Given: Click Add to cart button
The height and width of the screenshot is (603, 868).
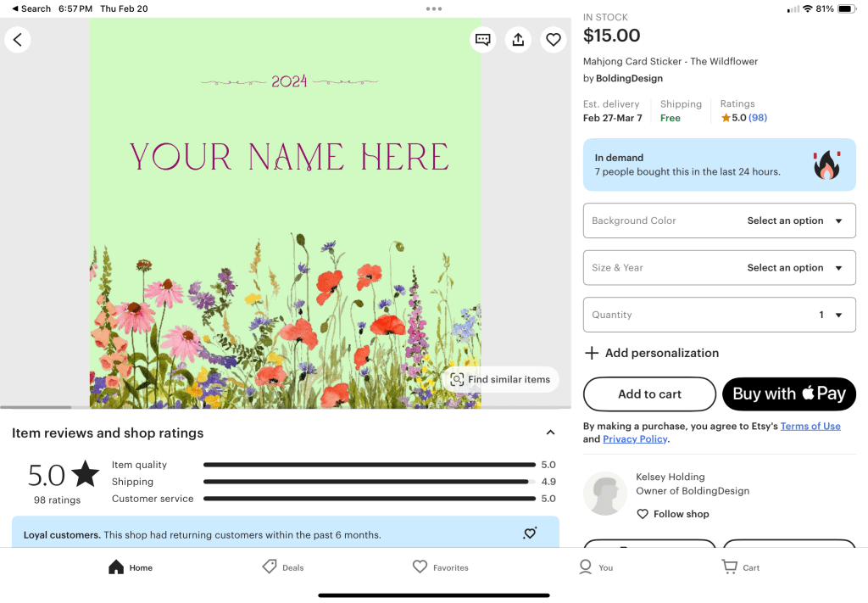Looking at the screenshot, I should click(649, 394).
